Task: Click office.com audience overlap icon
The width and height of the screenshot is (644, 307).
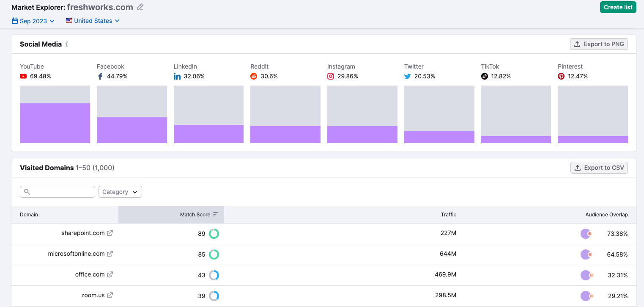Action: coord(587,275)
